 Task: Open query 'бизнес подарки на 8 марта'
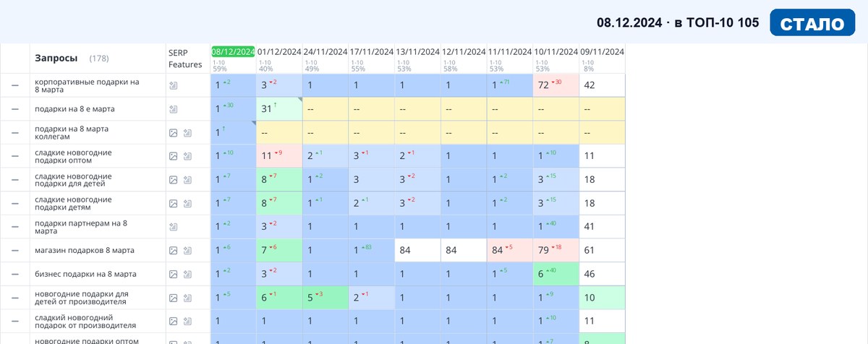pos(85,275)
